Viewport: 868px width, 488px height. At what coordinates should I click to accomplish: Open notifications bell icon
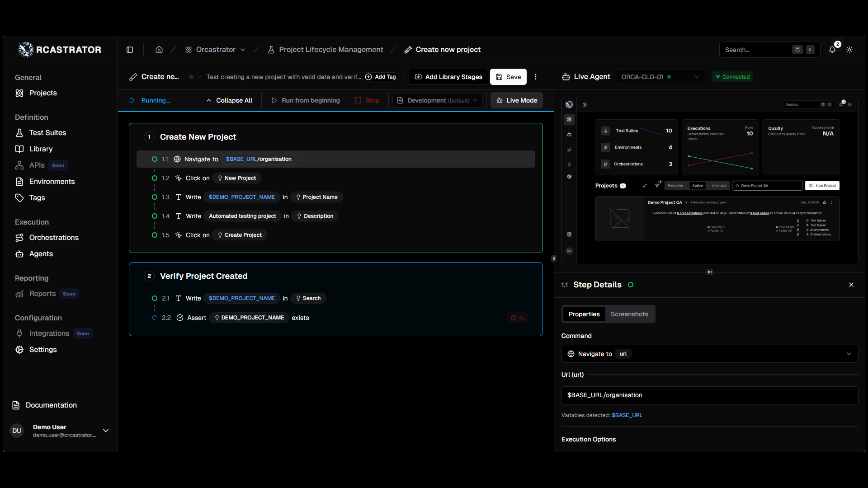(832, 50)
